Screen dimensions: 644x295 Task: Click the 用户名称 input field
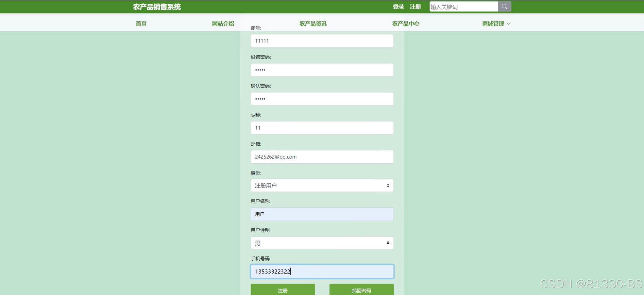click(322, 214)
